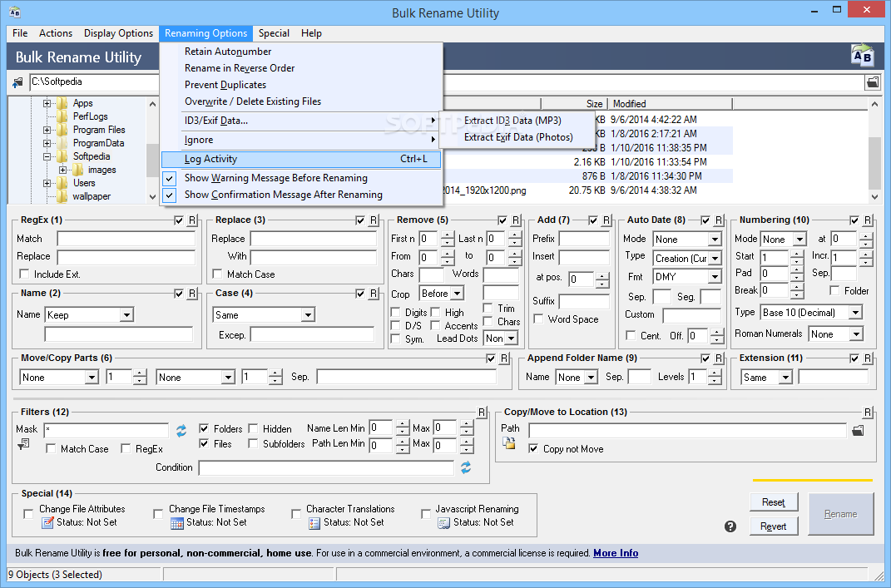Click the browse folder icon at path bar's right end
Viewport: 891px width, 588px height.
pyautogui.click(x=872, y=83)
